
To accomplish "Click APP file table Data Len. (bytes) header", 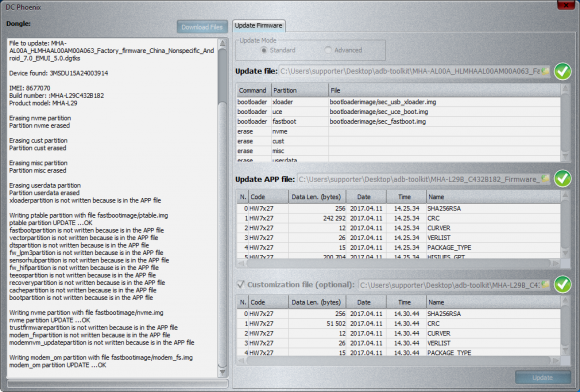I will (x=317, y=197).
